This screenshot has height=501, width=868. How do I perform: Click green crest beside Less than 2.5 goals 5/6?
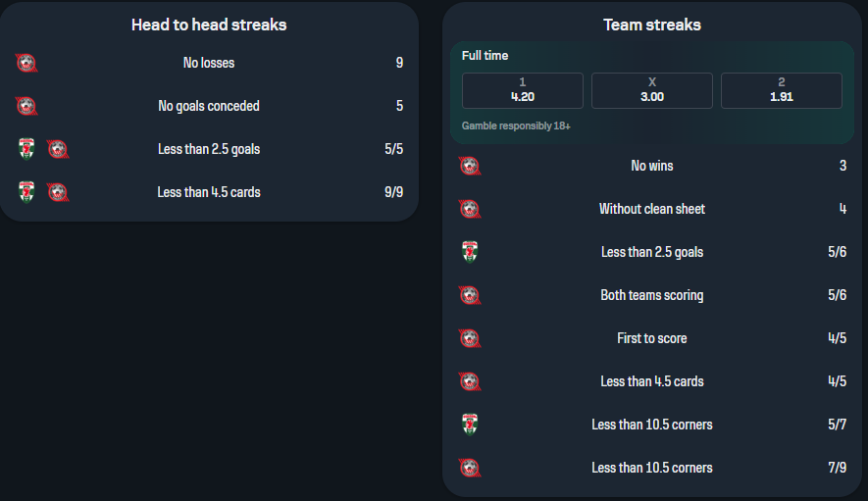470,252
